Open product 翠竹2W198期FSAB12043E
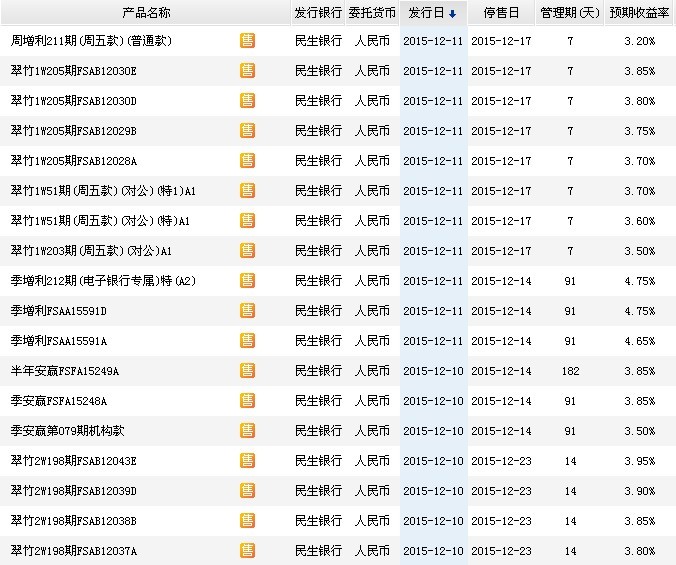Viewport: 676px width, 565px height. pyautogui.click(x=74, y=461)
